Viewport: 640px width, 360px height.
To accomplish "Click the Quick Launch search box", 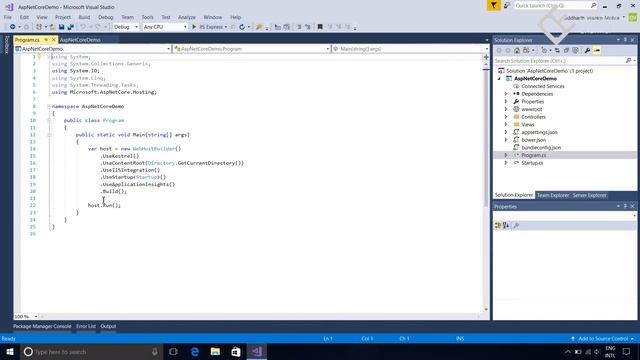I will (556, 5).
